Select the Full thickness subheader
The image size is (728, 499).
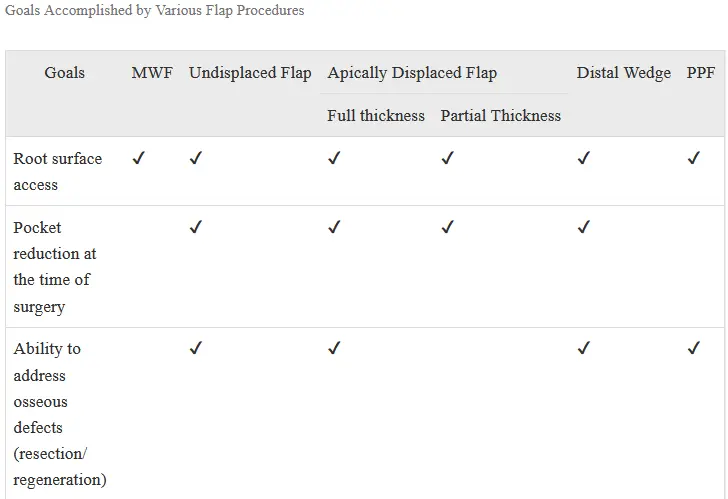click(376, 116)
